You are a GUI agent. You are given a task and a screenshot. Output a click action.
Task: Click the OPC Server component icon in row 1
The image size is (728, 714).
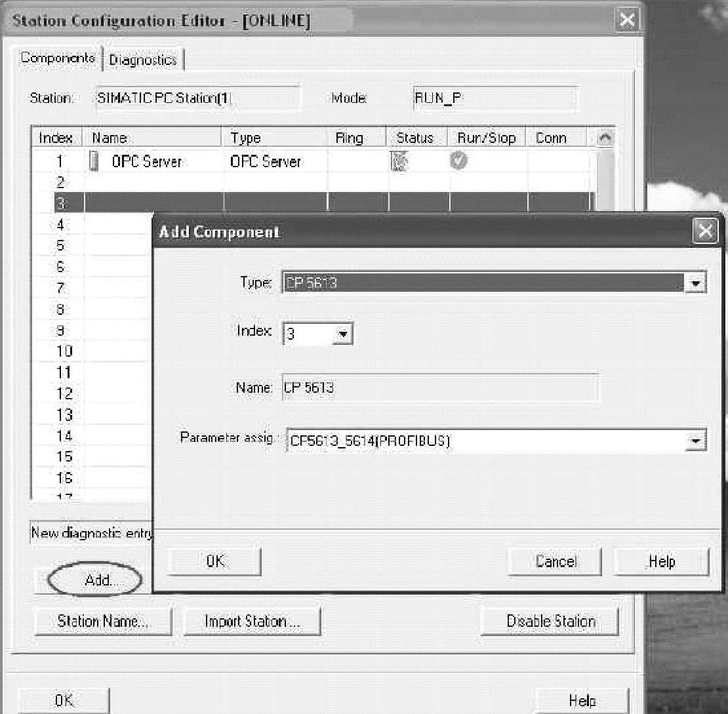94,161
